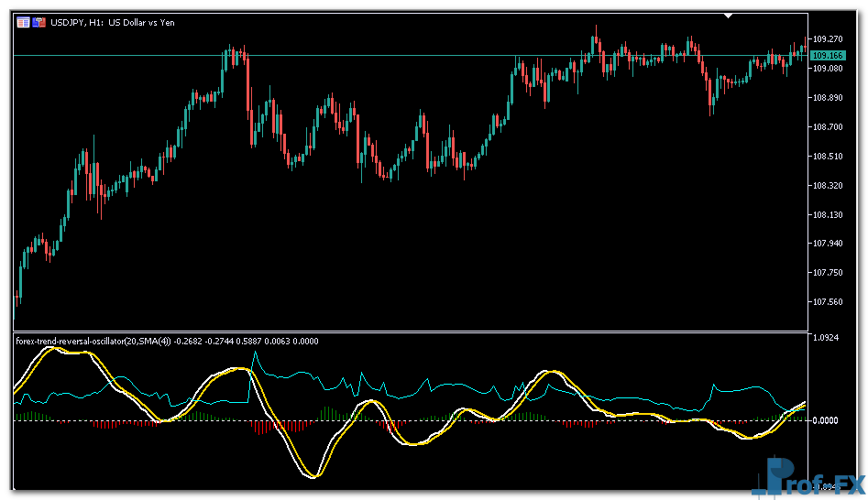Select the cyan line in the indicator window
Image resolution: width=868 pixels, height=500 pixels.
point(302,374)
